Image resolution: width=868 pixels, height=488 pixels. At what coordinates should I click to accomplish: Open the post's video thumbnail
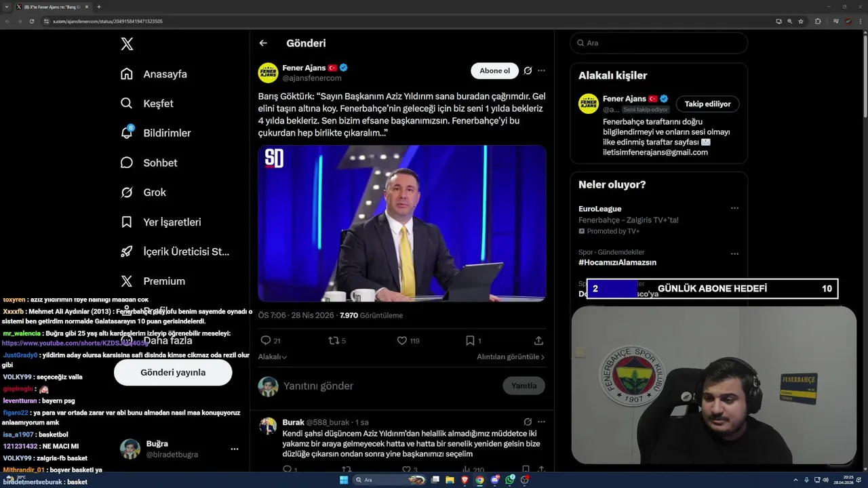click(402, 224)
